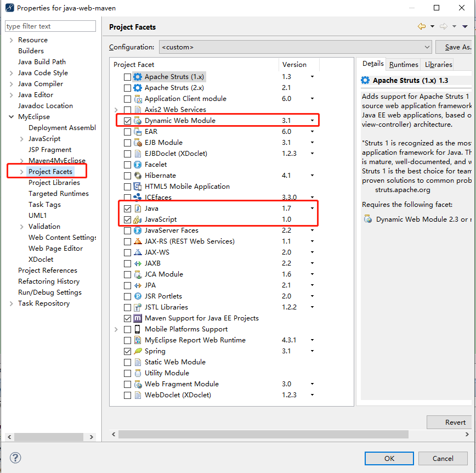Image resolution: width=476 pixels, height=473 pixels.
Task: Click the JSR Portlets icon
Action: tap(138, 296)
